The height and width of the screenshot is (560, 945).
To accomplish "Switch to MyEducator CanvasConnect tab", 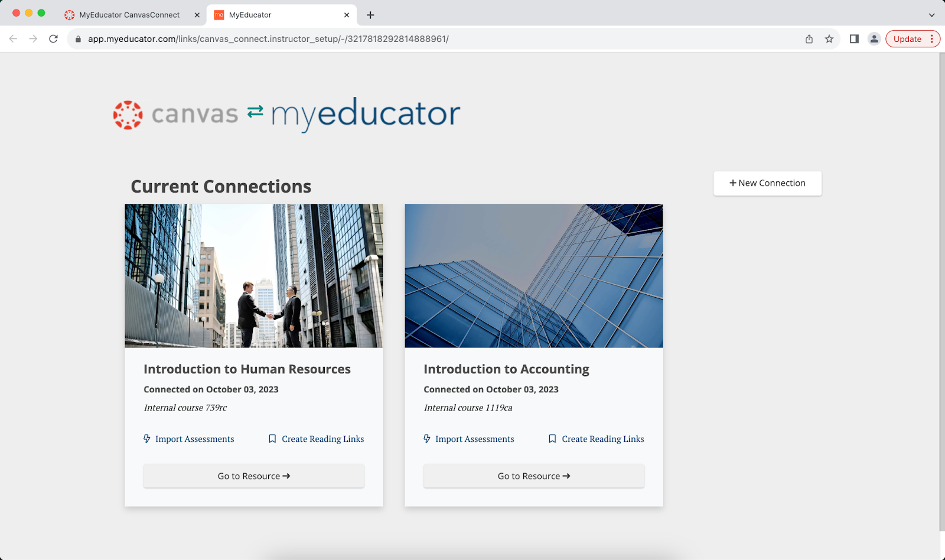I will click(129, 15).
